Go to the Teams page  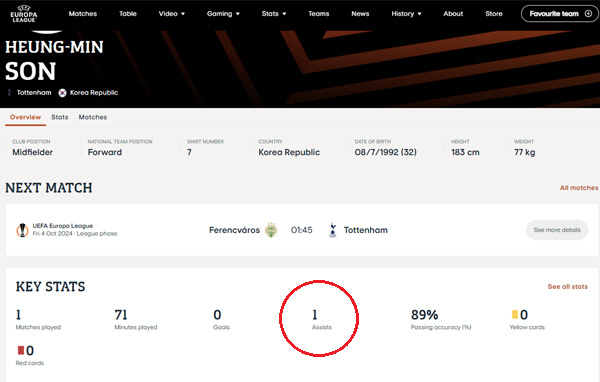[x=319, y=14]
